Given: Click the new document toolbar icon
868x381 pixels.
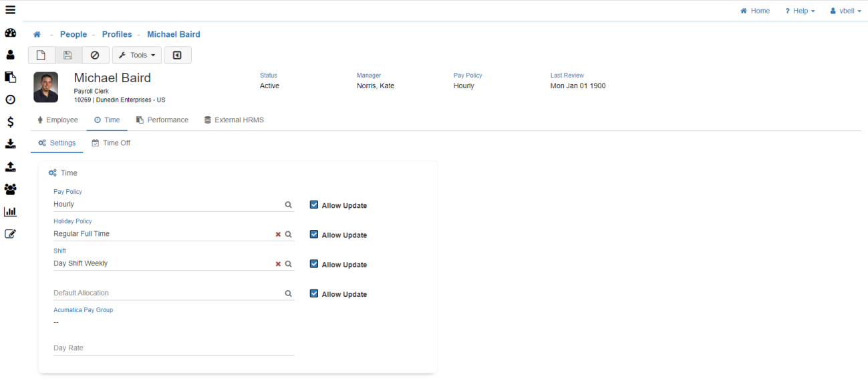Looking at the screenshot, I should tap(41, 55).
